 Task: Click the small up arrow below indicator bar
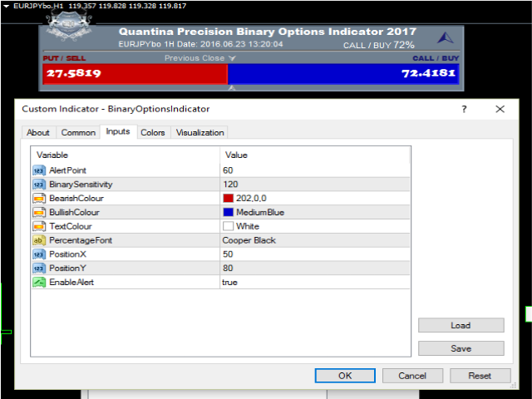point(232,88)
